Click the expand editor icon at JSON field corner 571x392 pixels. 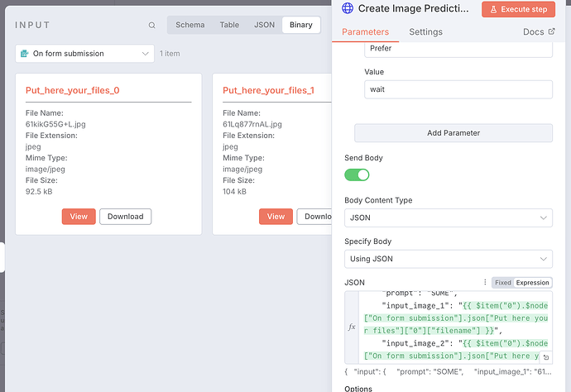coord(546,357)
